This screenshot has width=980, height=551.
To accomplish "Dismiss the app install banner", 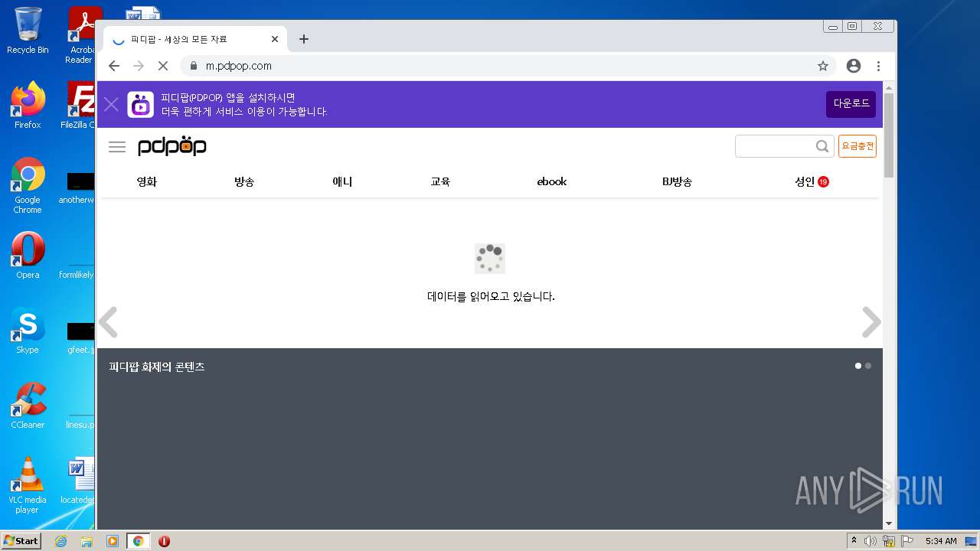I will 111,105.
